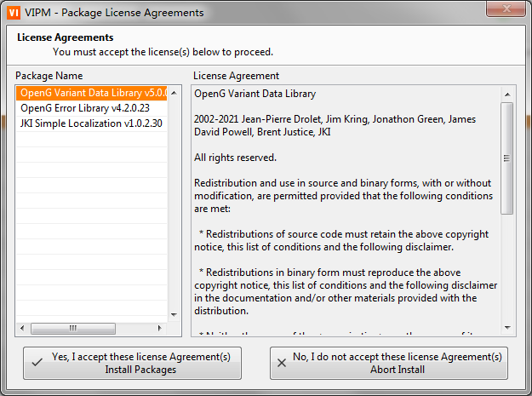
Task: Decline license agreements and abort install
Action: click(388, 363)
